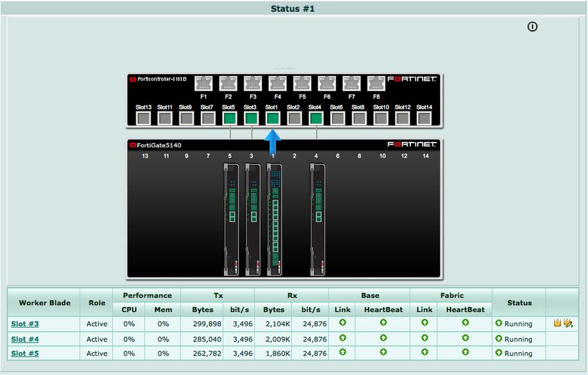Click the crown with pencil icon in Slot #3 row
The height and width of the screenshot is (375, 588).
568,323
